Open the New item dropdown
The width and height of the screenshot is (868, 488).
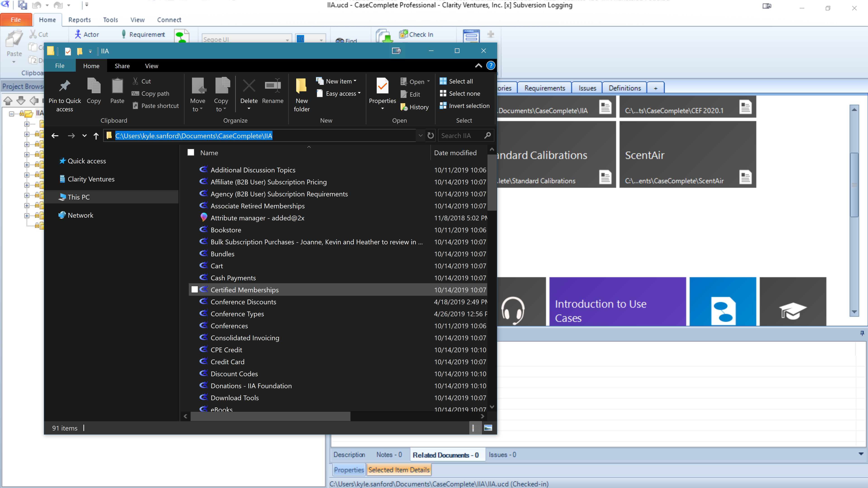[x=336, y=81]
